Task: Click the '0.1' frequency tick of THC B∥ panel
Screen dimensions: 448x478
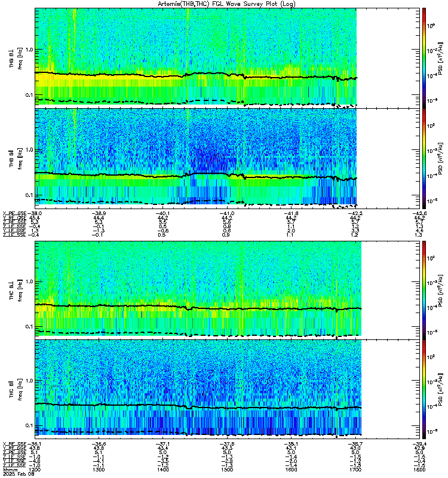Action: click(29, 425)
